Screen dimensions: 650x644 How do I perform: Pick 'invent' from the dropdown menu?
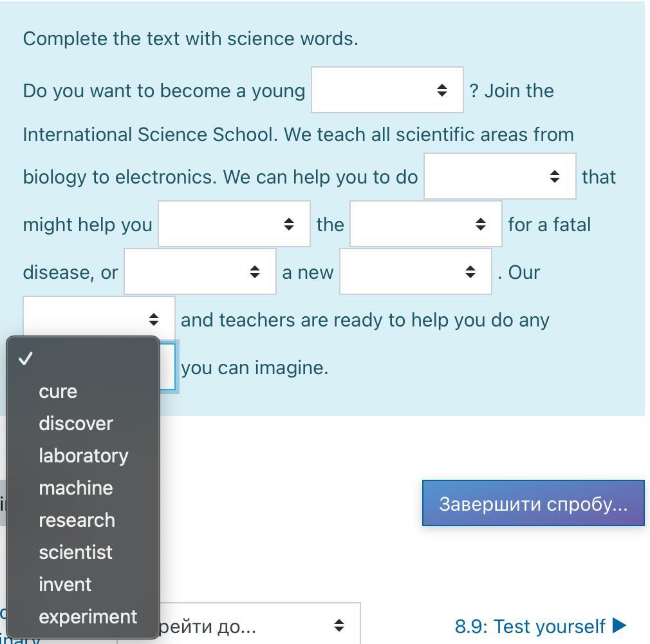tap(65, 585)
